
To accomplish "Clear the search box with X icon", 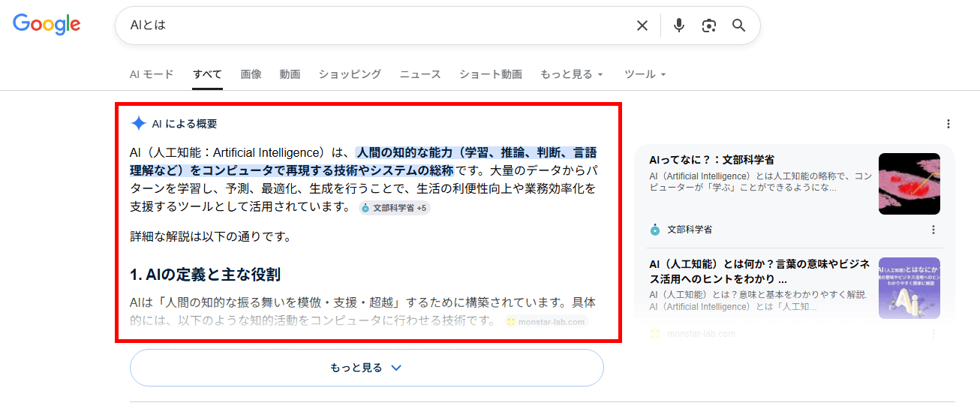I will (x=642, y=26).
